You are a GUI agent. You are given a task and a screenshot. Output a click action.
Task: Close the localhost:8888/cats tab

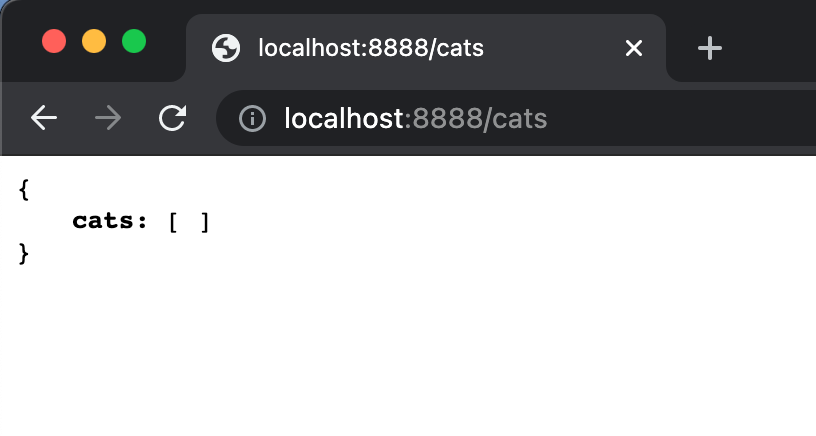[634, 48]
